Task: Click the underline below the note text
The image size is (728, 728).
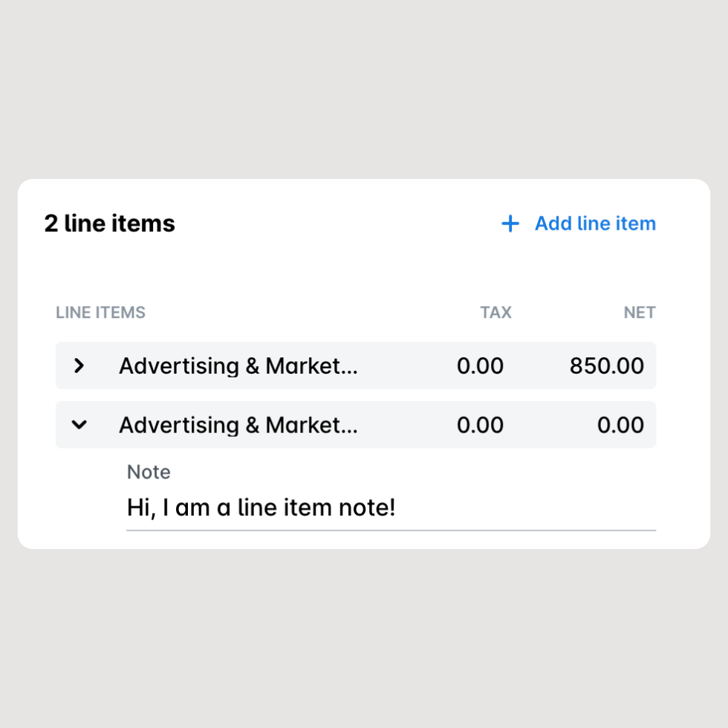Action: pos(391,530)
